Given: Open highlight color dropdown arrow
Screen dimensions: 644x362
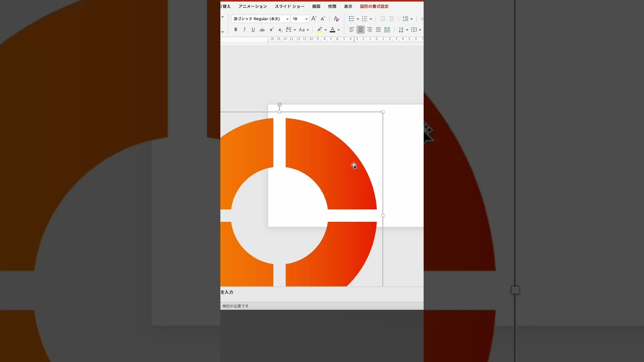Looking at the screenshot, I should (x=326, y=30).
